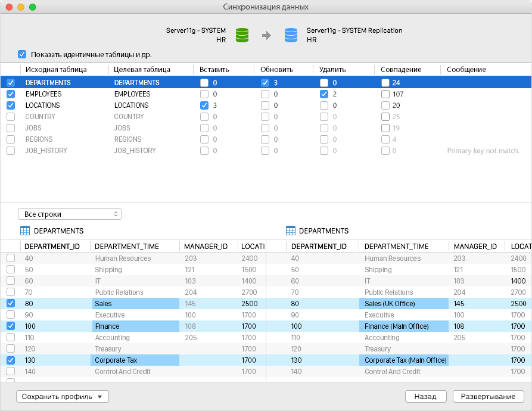
Task: Click the red close window button
Action: coord(9,7)
